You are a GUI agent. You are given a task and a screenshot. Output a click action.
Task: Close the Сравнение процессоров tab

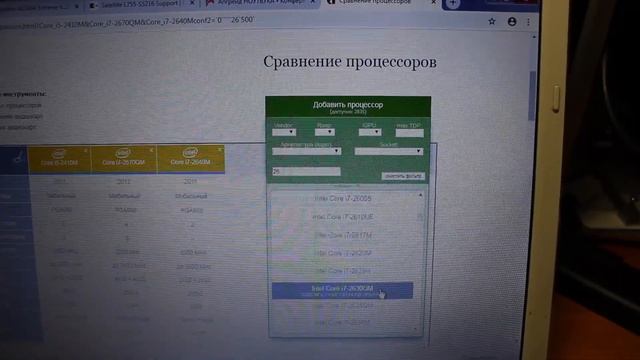[x=434, y=2]
